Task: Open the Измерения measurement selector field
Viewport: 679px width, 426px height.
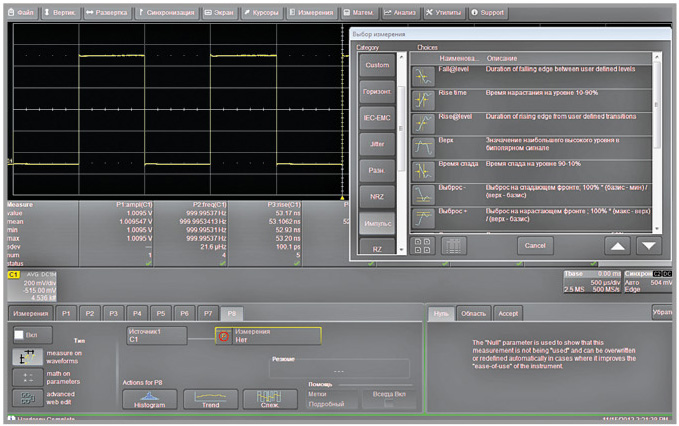Action: coord(267,336)
